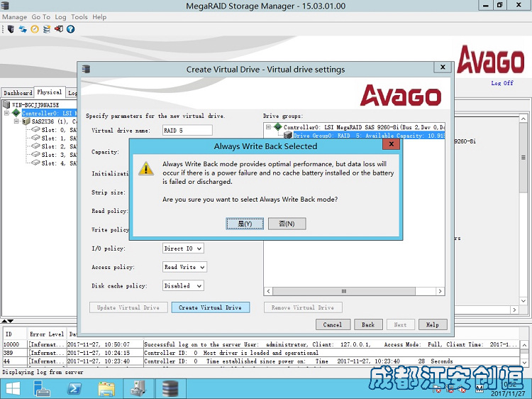Click the server icon in the toolbar
Viewport: 532px width, 399px height.
point(11,29)
